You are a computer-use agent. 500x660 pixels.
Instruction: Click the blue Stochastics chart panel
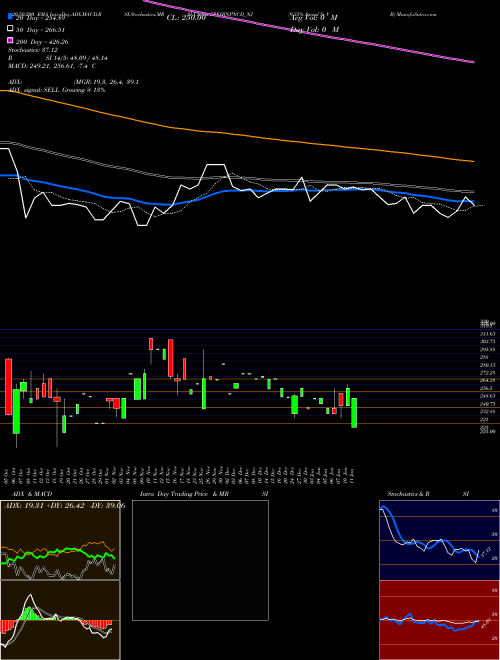pyautogui.click(x=439, y=540)
